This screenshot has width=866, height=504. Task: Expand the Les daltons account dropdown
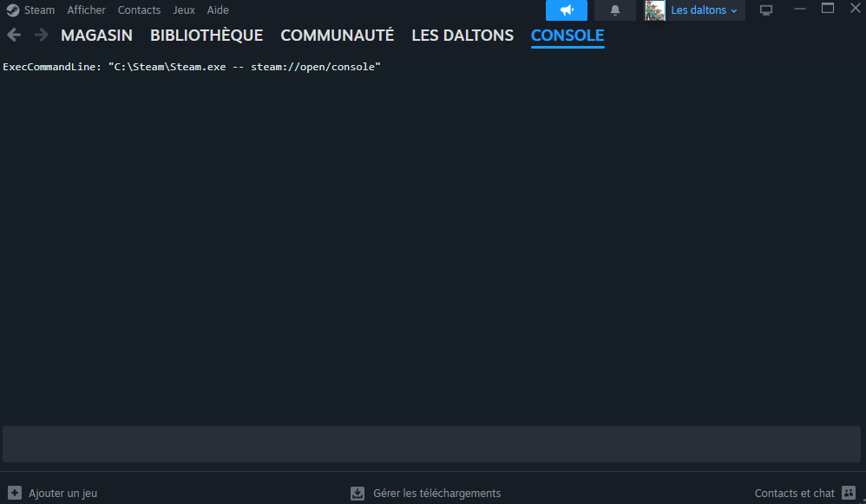pyautogui.click(x=705, y=10)
